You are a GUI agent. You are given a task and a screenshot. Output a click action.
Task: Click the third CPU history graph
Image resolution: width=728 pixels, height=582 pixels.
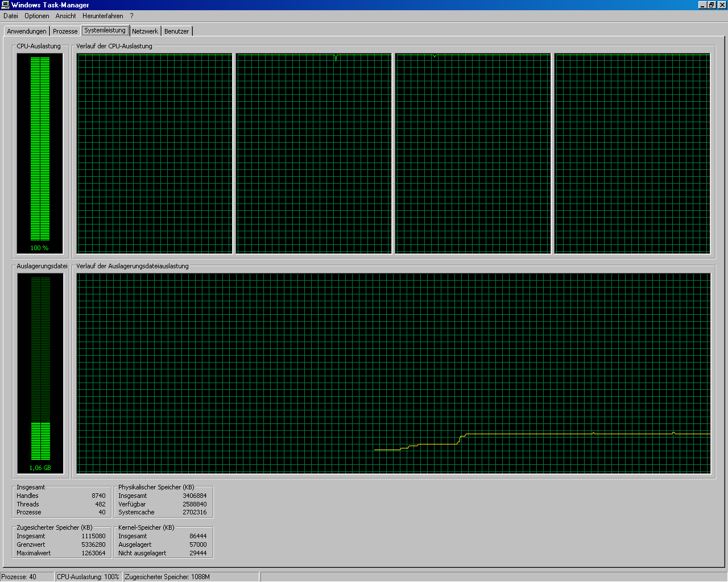[473, 153]
